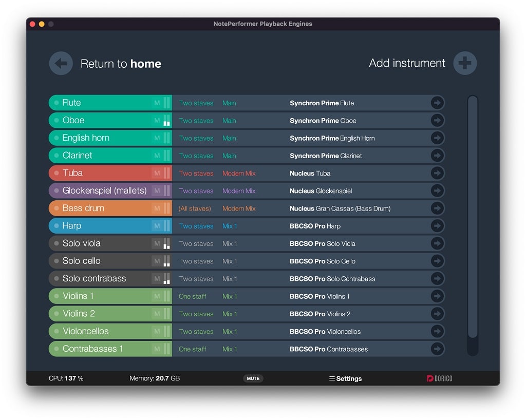This screenshot has width=526, height=420.
Task: Open Violins 2 row arrow button
Action: [437, 314]
